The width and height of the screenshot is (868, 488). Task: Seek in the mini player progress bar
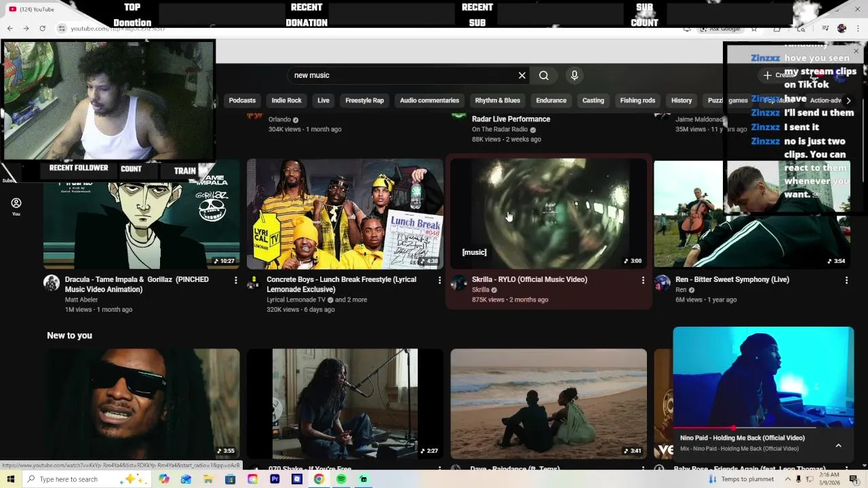763,428
